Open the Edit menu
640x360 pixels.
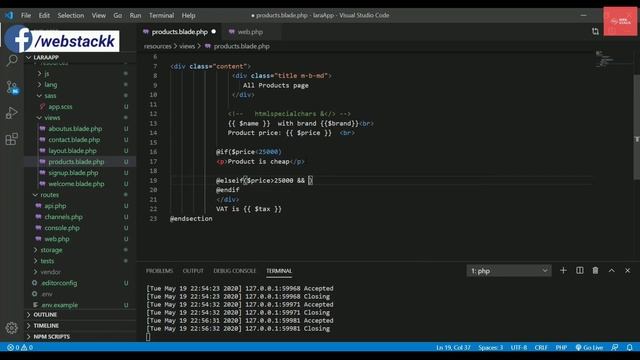[x=44, y=16]
